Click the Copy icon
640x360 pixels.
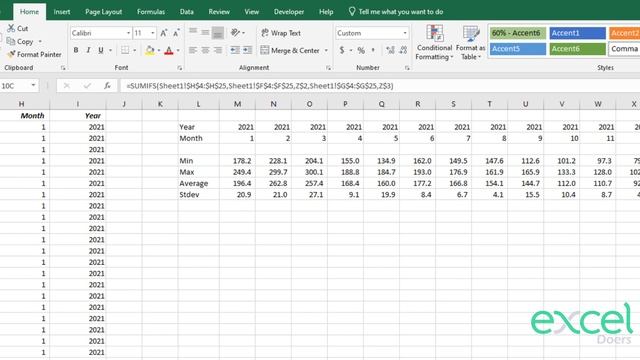(x=11, y=41)
